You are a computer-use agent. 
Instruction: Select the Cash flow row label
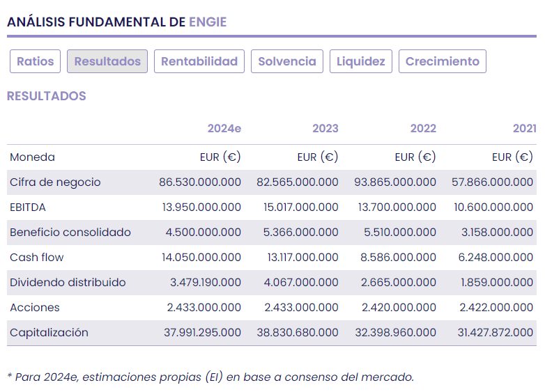coord(37,258)
